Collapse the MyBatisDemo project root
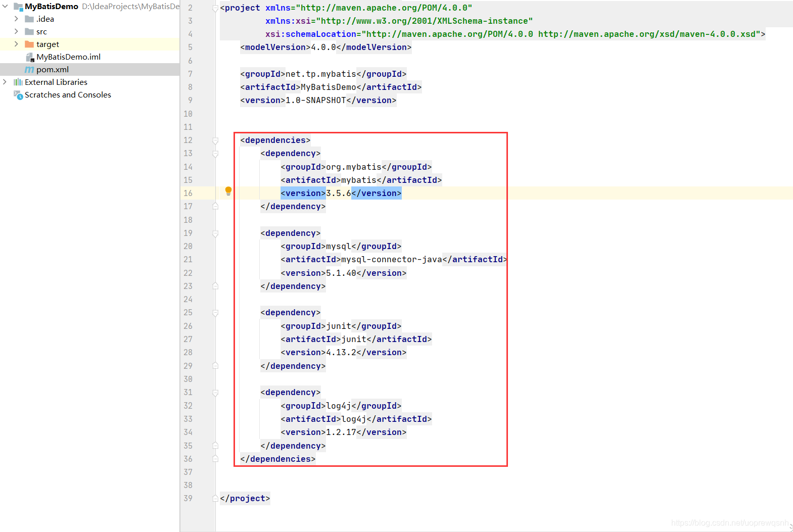 [5, 7]
